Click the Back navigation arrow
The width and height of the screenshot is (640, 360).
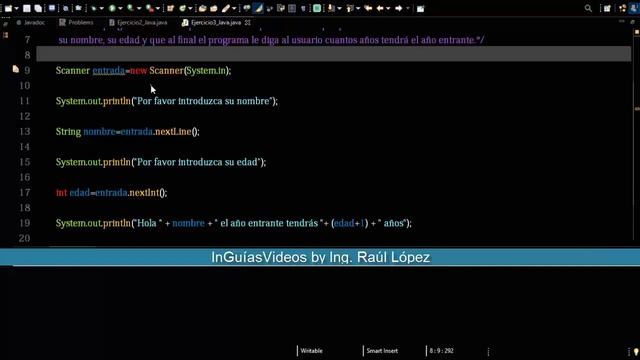click(x=380, y=8)
